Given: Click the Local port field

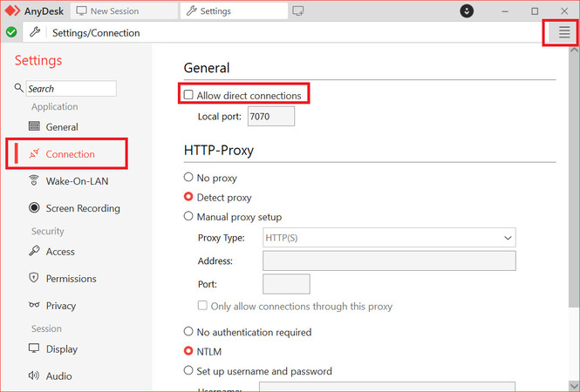Looking at the screenshot, I should [x=271, y=117].
